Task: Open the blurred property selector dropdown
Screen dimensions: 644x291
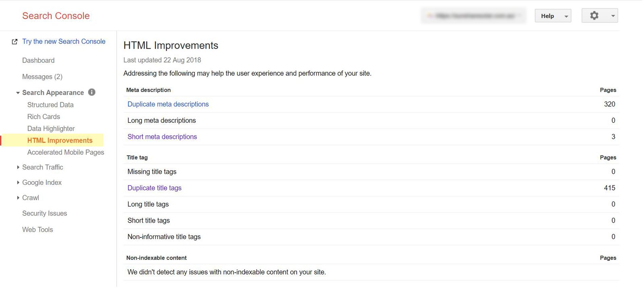Action: 474,16
